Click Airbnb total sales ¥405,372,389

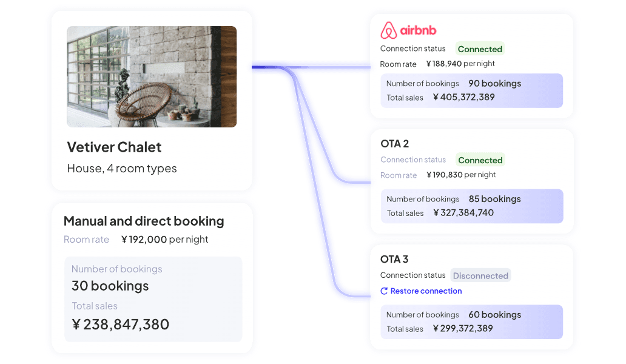[x=464, y=98]
